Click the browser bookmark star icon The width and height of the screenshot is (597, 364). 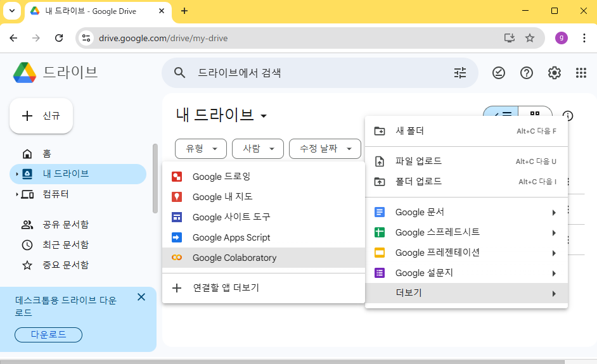point(530,38)
